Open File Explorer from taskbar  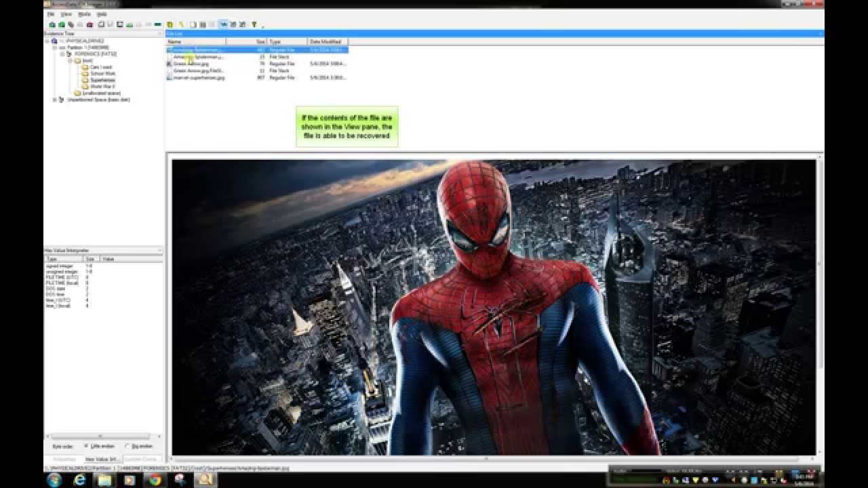pyautogui.click(x=104, y=480)
